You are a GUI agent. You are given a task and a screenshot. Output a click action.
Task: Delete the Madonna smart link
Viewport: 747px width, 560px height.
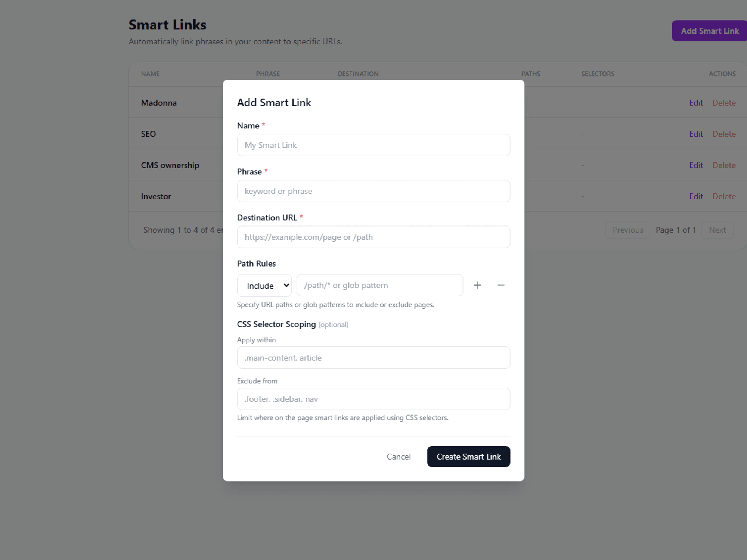pos(724,103)
